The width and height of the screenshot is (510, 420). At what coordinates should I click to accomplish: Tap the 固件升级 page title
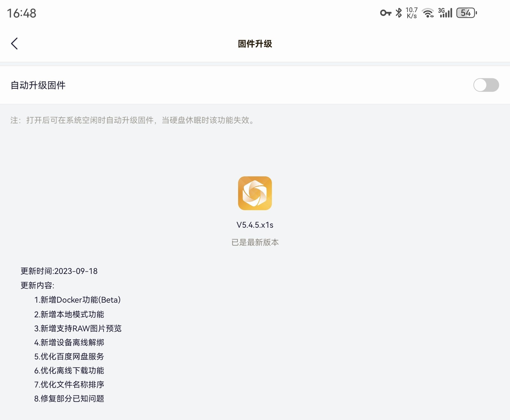pos(255,44)
